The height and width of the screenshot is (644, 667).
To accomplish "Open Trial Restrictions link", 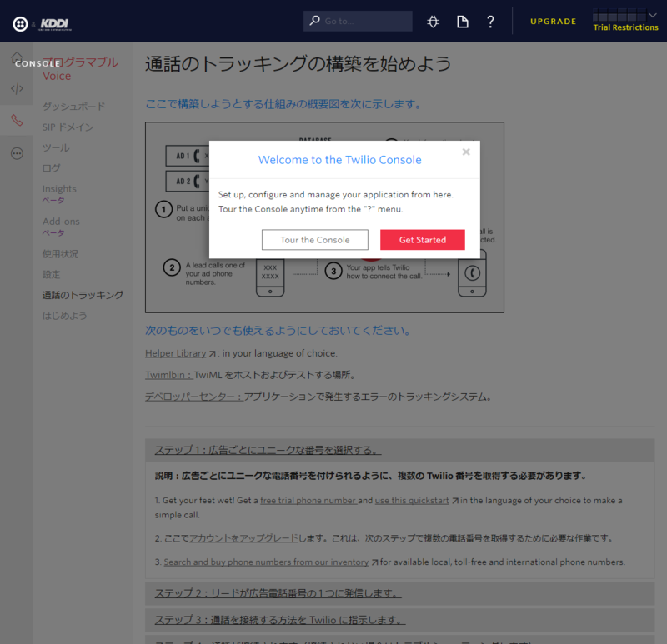I will point(625,27).
